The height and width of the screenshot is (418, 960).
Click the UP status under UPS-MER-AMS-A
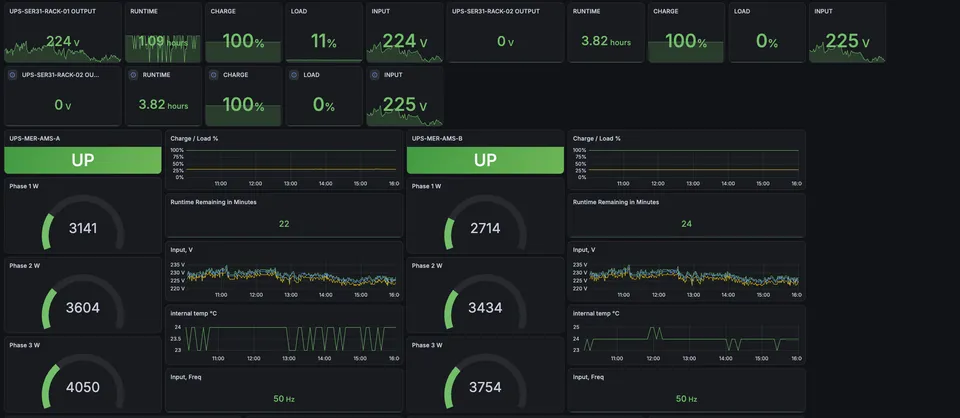click(83, 160)
